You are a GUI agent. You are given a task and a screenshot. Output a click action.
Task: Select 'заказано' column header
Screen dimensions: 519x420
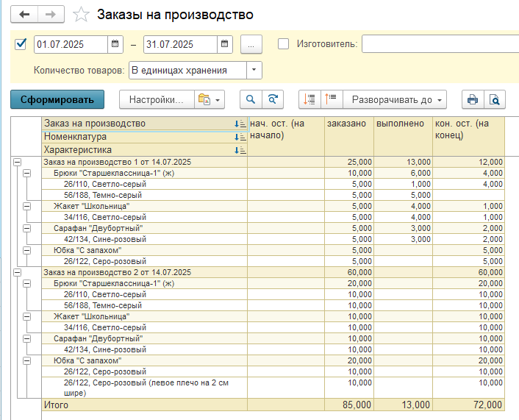(x=349, y=136)
